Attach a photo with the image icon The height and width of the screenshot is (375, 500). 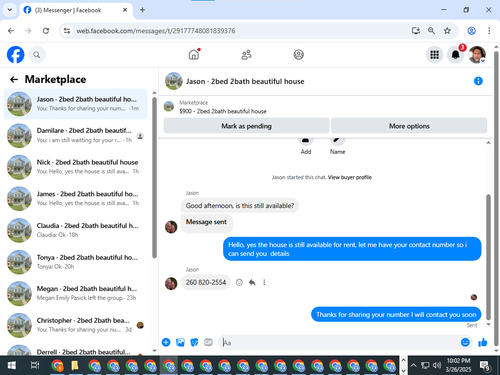point(180,342)
